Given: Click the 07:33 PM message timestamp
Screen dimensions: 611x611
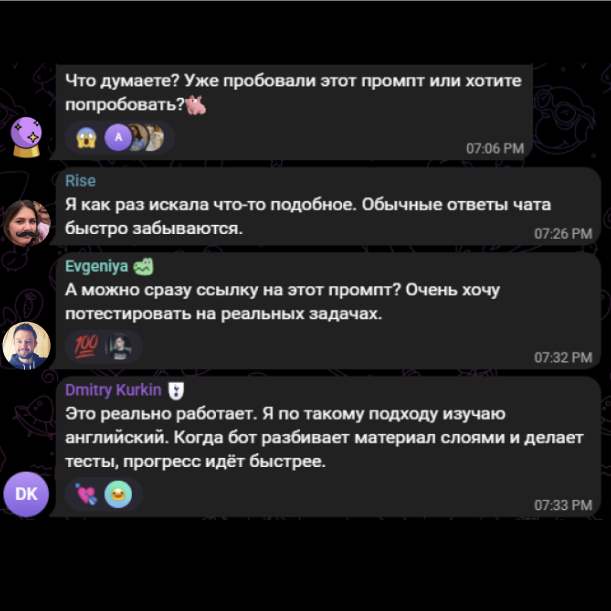Looking at the screenshot, I should 563,505.
